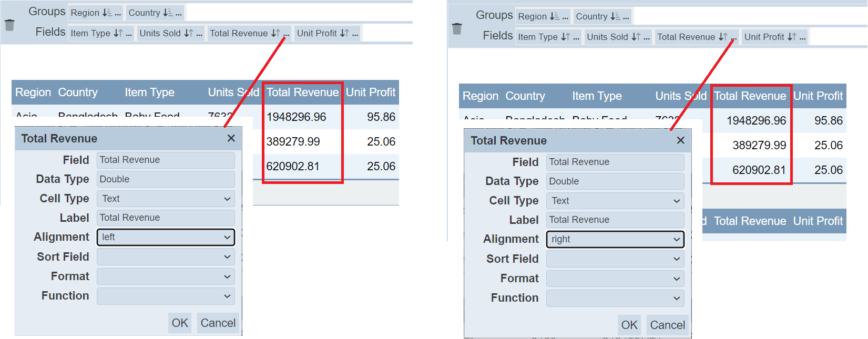Click the trash icon in the right panel
This screenshot has height=339, width=868.
click(x=457, y=28)
